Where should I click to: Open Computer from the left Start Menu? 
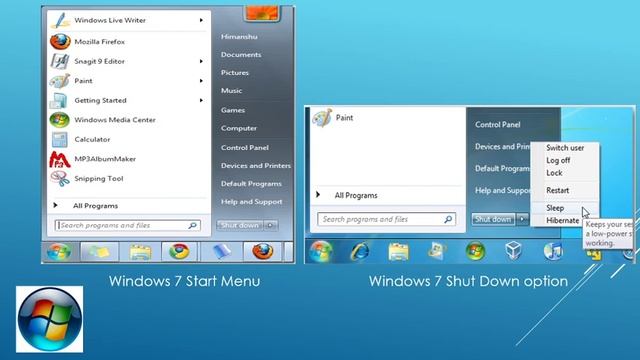coord(239,128)
